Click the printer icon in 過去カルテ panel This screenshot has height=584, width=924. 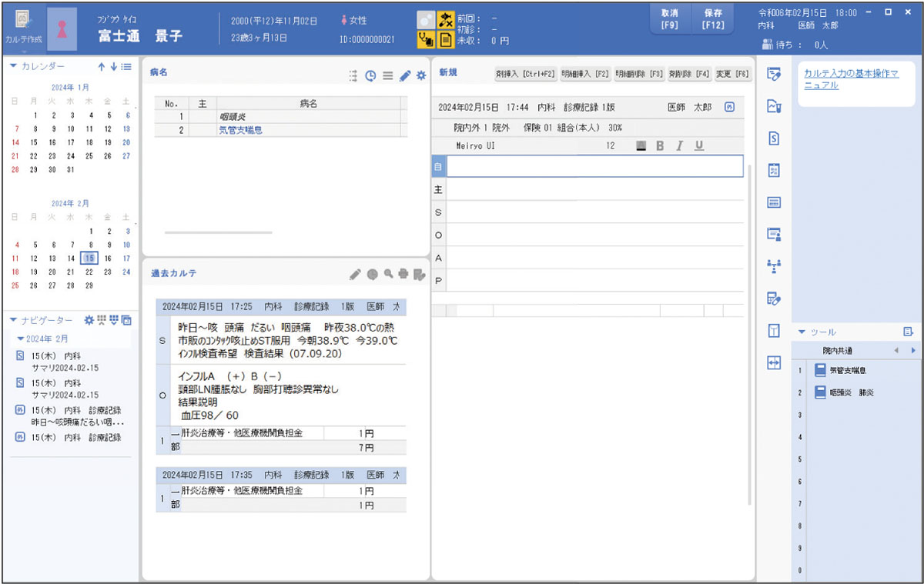coord(403,273)
